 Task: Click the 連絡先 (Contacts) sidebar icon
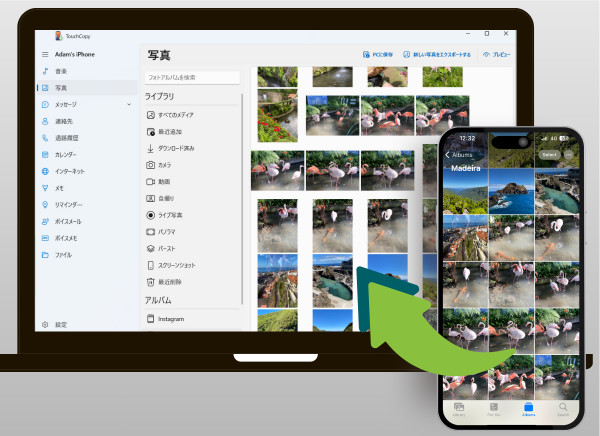pyautogui.click(x=46, y=121)
